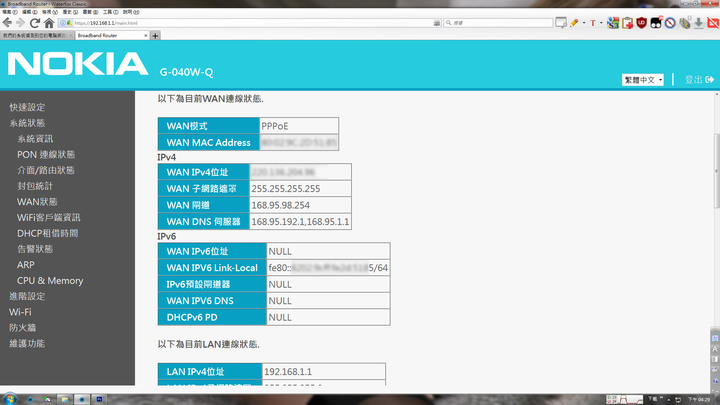Switch to the first browser tab

(37, 35)
